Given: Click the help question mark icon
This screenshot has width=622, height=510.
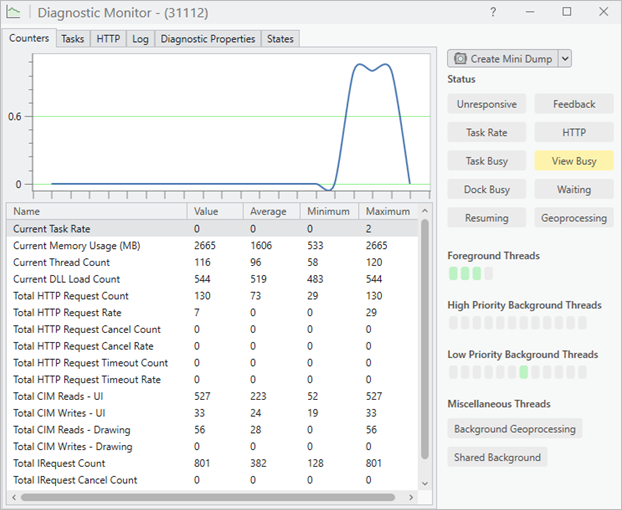Looking at the screenshot, I should click(492, 13).
